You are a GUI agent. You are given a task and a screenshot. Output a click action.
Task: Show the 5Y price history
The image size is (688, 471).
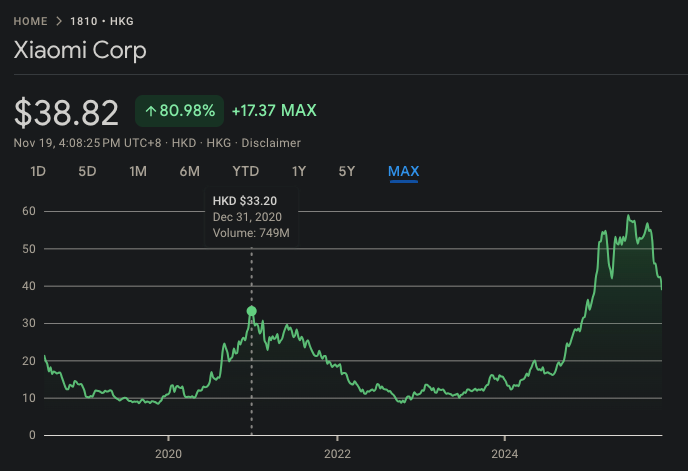pyautogui.click(x=346, y=171)
